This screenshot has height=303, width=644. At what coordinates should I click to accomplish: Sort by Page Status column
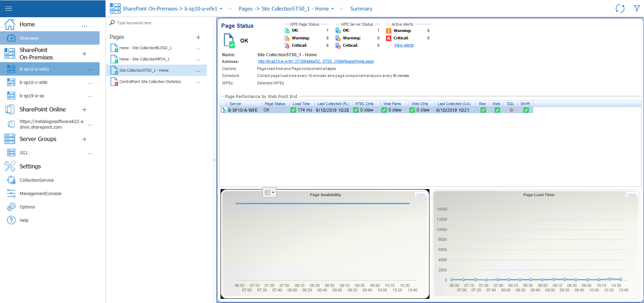[275, 104]
